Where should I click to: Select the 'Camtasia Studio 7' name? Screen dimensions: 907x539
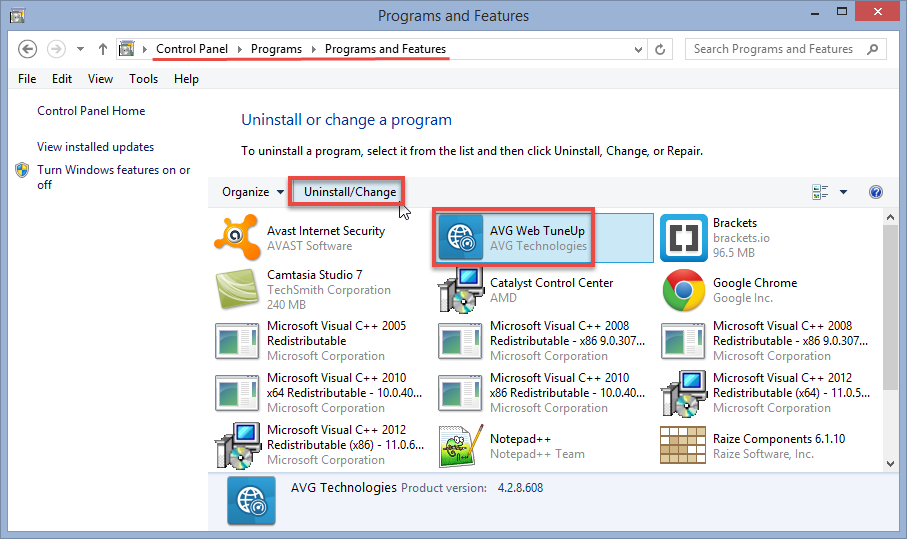coord(314,275)
